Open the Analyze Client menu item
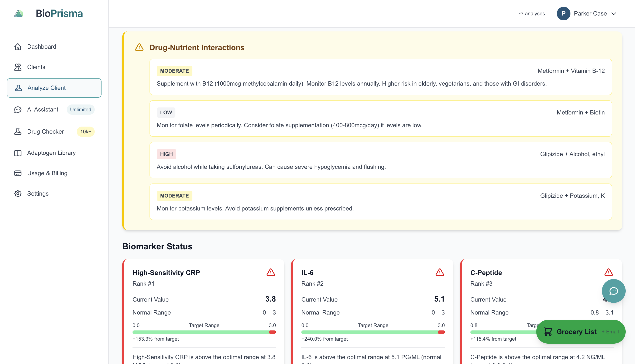 point(54,88)
